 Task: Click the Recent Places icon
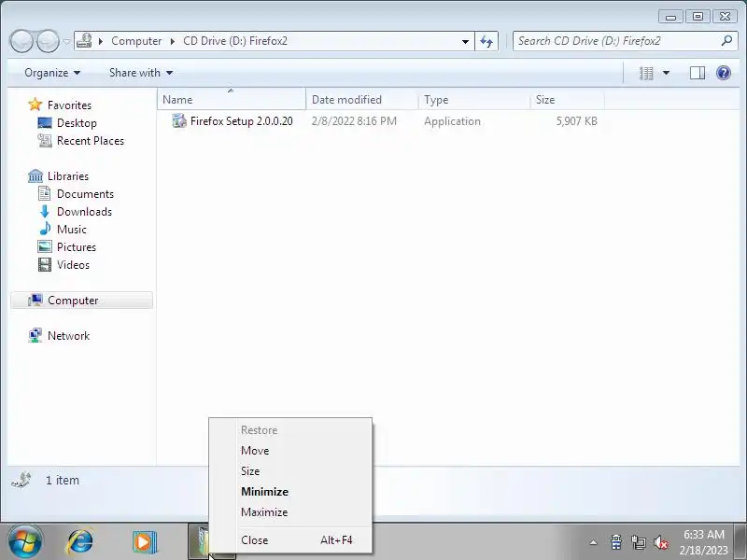44,141
